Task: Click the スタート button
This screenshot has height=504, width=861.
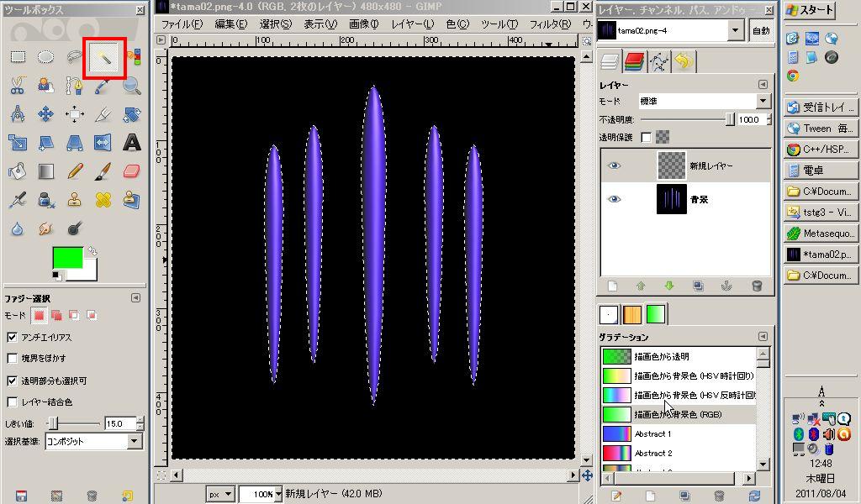Action: coord(810,10)
